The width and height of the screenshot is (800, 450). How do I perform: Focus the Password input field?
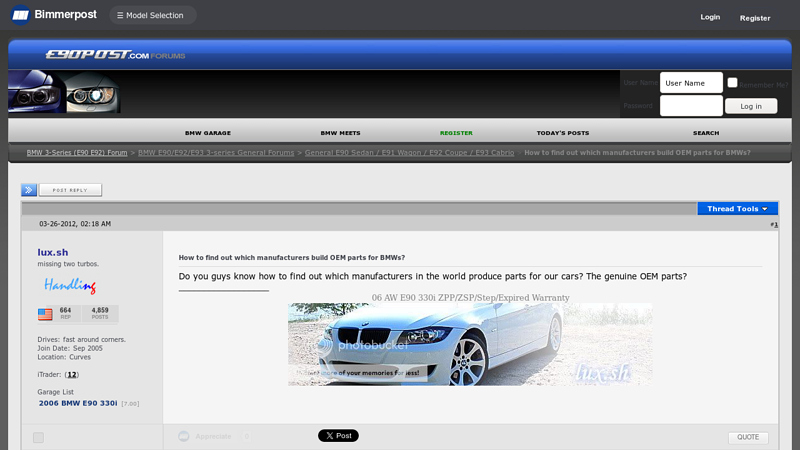(x=691, y=106)
